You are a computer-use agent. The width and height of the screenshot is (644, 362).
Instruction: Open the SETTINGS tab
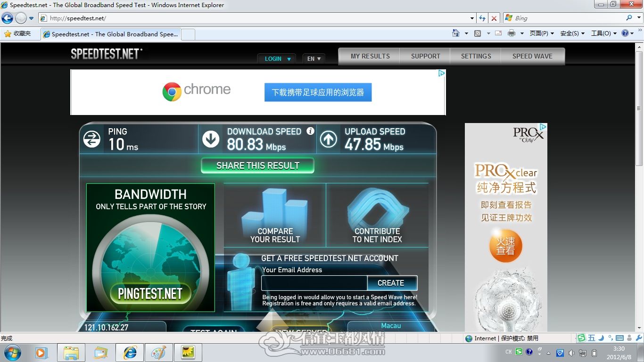[476, 56]
